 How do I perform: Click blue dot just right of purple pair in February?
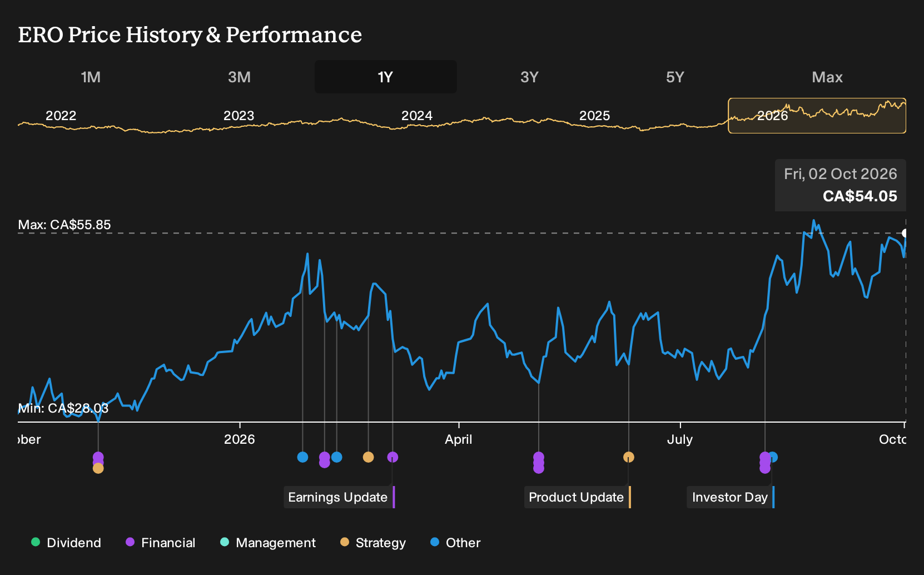tap(336, 457)
